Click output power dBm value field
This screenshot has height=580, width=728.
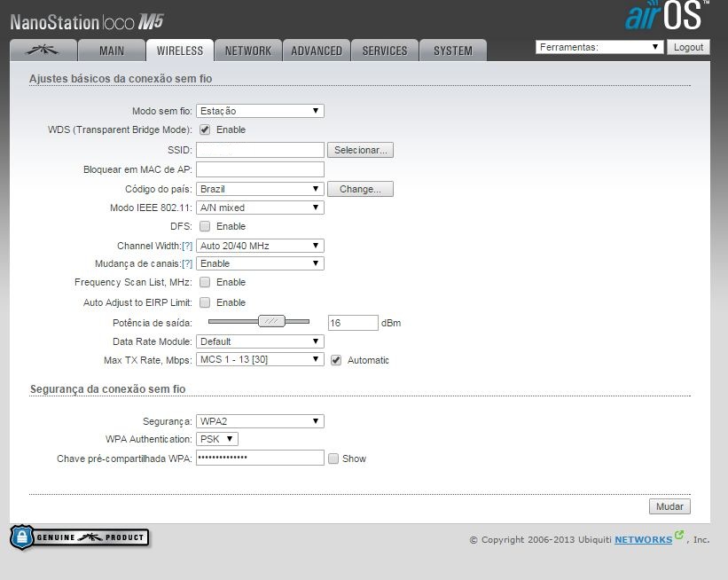(x=353, y=323)
